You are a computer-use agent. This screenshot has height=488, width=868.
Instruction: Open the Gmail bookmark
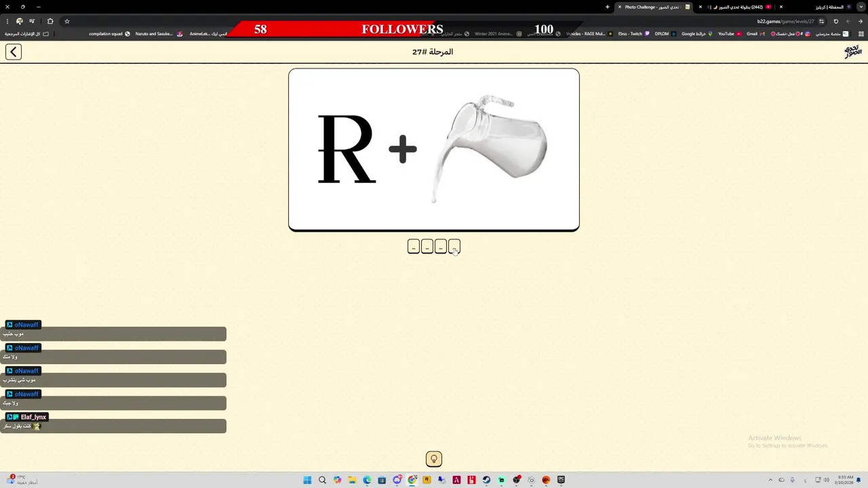click(x=755, y=34)
